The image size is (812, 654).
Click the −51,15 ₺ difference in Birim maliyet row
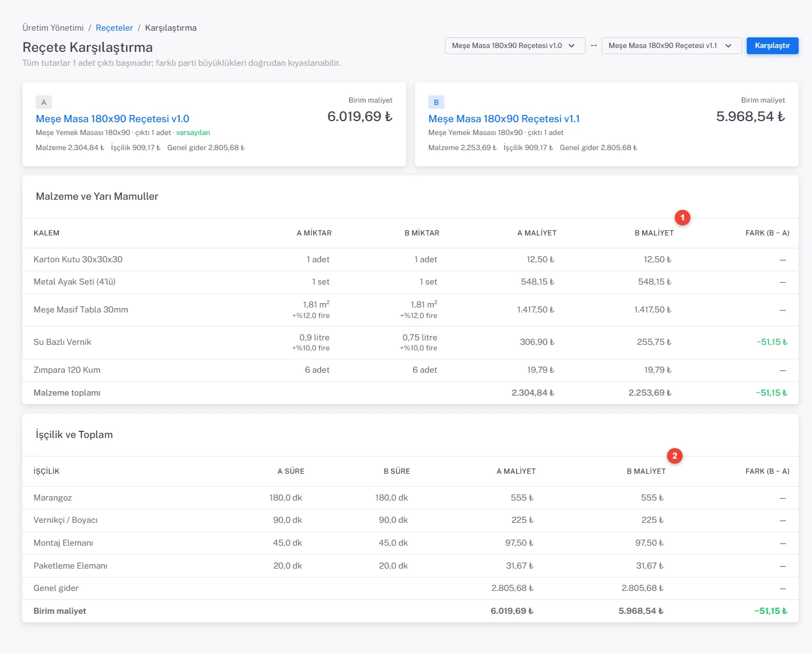771,611
